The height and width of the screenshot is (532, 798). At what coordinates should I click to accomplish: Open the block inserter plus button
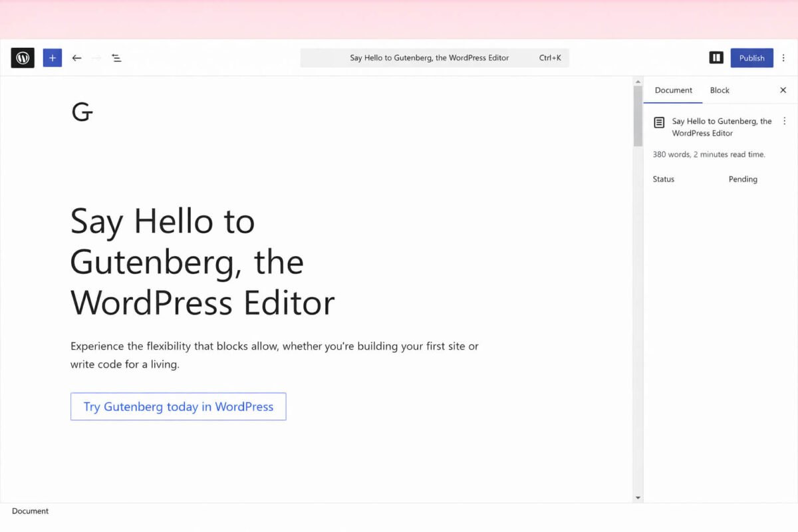pyautogui.click(x=53, y=58)
